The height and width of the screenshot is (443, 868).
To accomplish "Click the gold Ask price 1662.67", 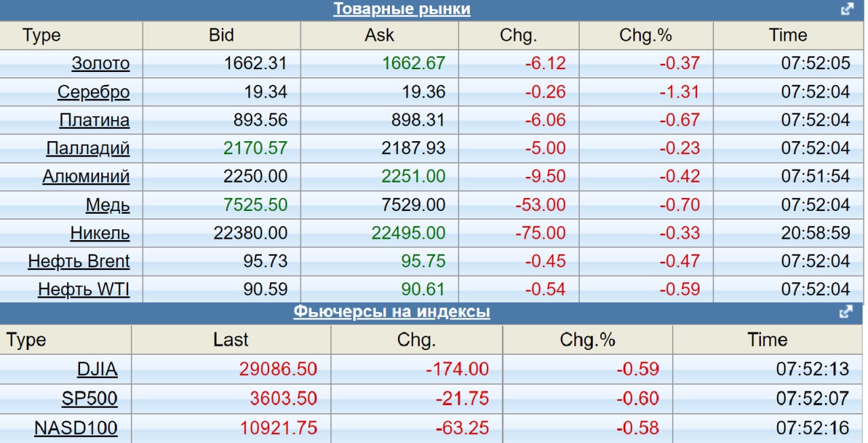I will (x=414, y=64).
